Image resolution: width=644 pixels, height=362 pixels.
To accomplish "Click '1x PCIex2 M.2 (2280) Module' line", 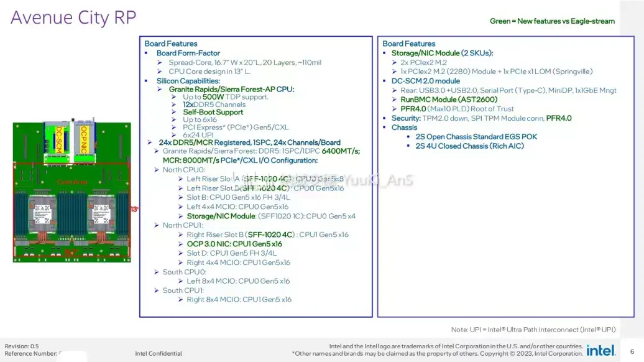I will [x=497, y=72].
